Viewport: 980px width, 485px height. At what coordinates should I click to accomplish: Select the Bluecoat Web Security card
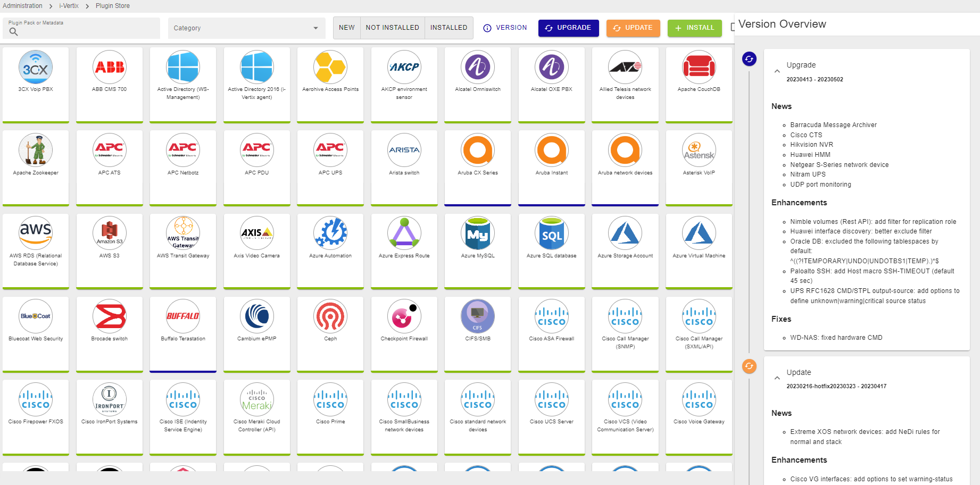click(36, 334)
